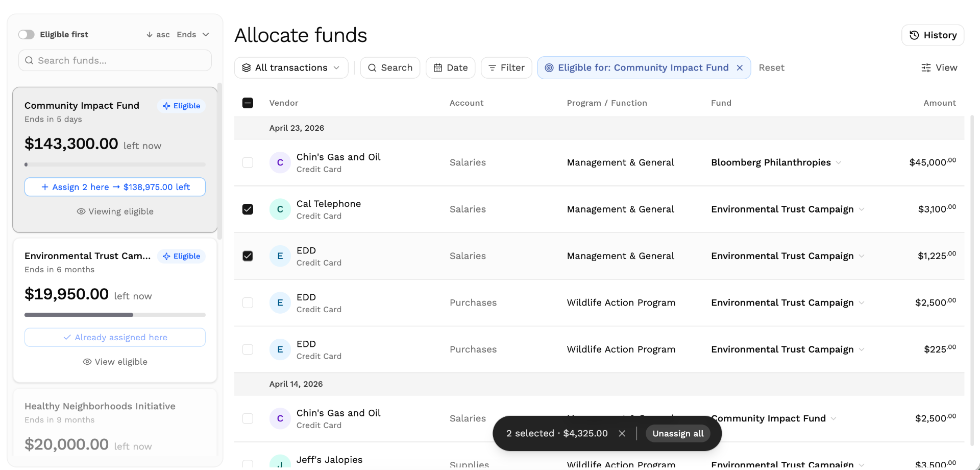Viewport: 980px width, 470px height.
Task: Sort by Program / Function column header
Action: click(x=607, y=103)
